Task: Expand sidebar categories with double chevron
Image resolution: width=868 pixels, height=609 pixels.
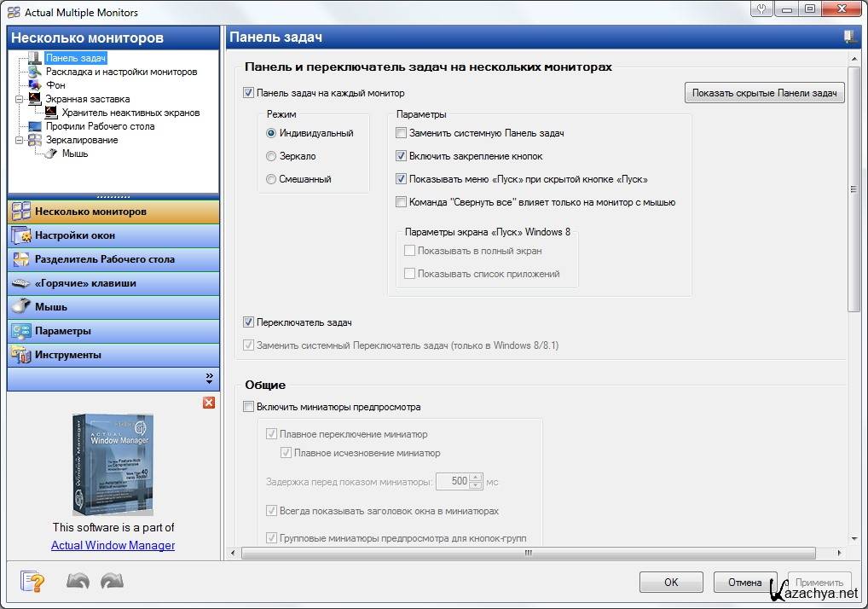Action: tap(210, 378)
